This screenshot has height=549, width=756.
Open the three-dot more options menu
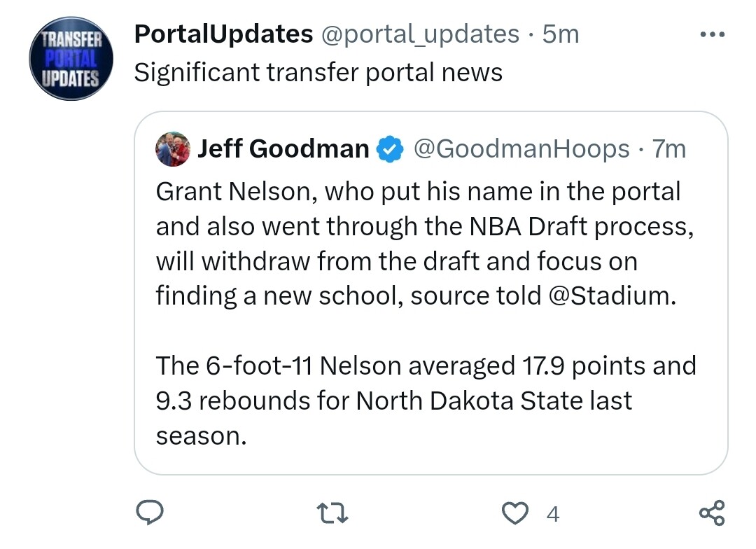[x=713, y=34]
